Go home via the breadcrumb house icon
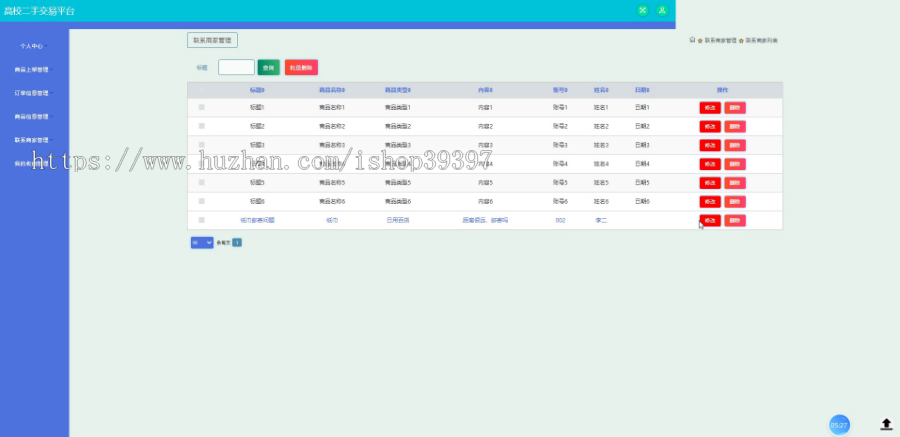The image size is (900, 437). point(692,40)
